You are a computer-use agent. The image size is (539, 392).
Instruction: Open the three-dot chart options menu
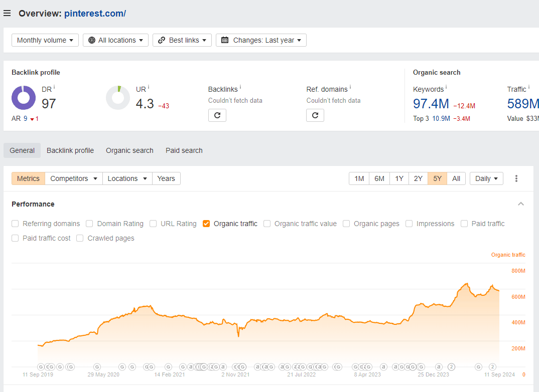(516, 178)
